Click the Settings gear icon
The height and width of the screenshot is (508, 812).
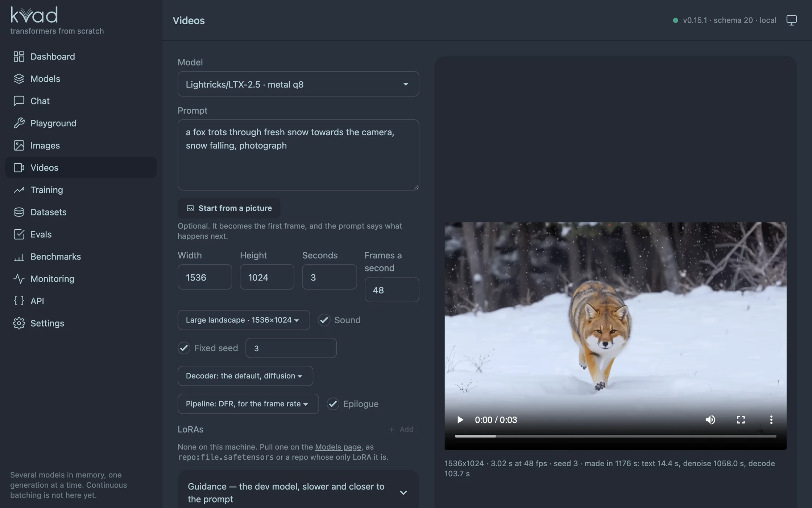(x=19, y=323)
